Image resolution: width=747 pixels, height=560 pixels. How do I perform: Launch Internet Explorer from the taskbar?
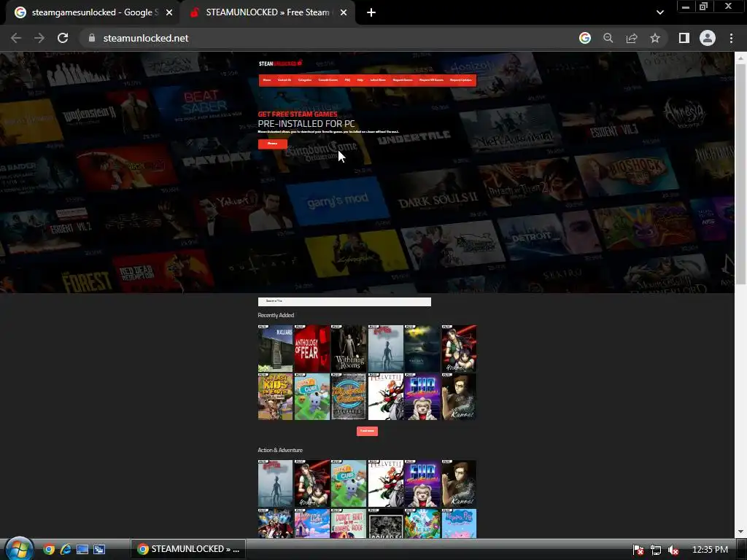click(x=65, y=550)
